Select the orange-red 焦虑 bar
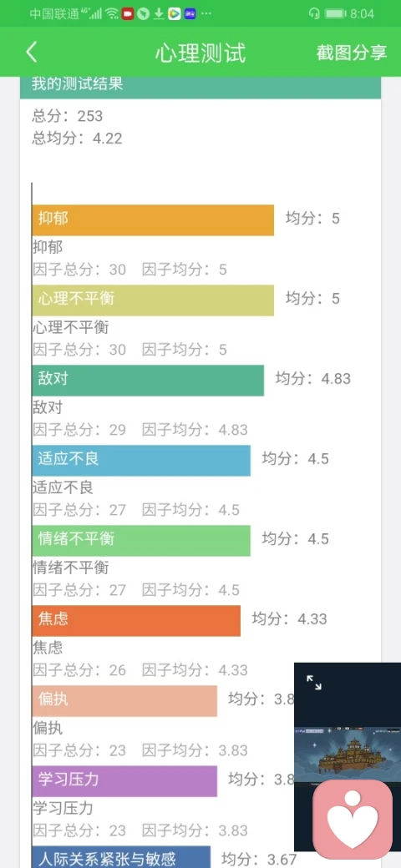 point(136,621)
